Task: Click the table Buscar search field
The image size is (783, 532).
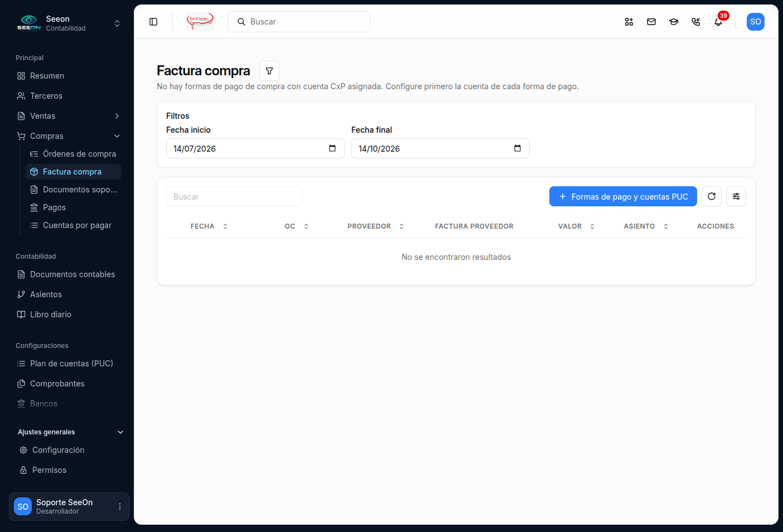Action: click(234, 196)
